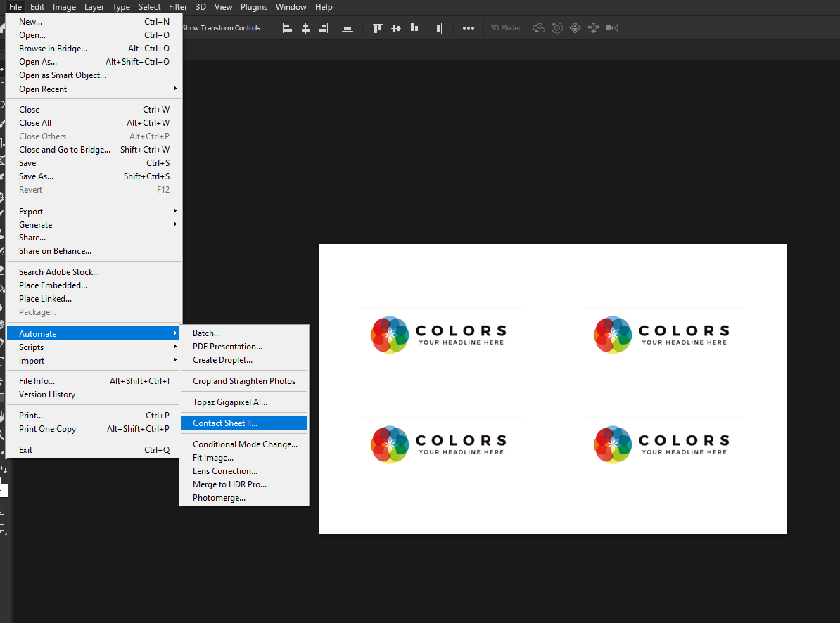The width and height of the screenshot is (840, 623).
Task: Choose Place Embedded...
Action: click(x=94, y=285)
